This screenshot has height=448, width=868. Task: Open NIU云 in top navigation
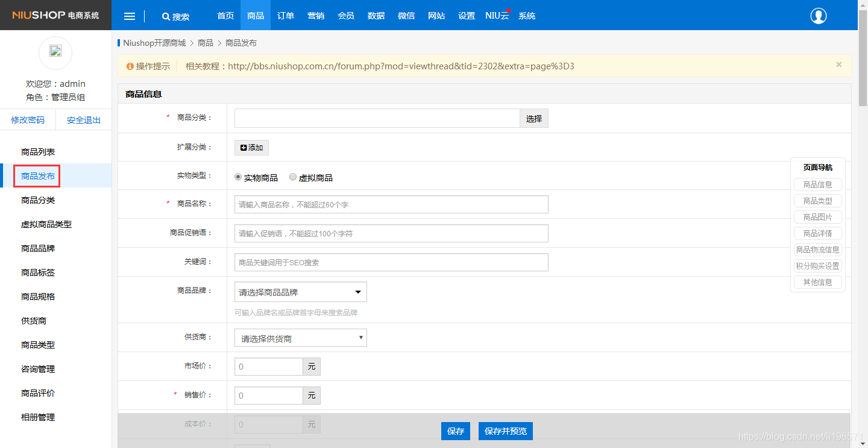tap(497, 16)
